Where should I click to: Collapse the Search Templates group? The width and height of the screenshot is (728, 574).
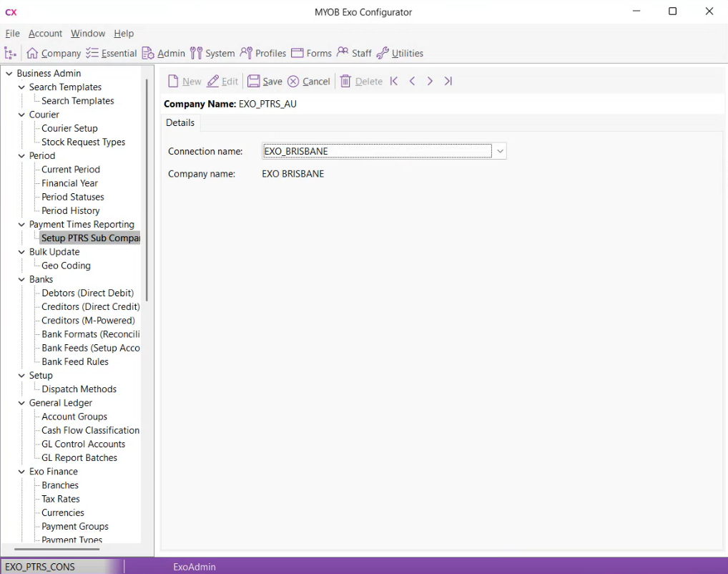[21, 87]
